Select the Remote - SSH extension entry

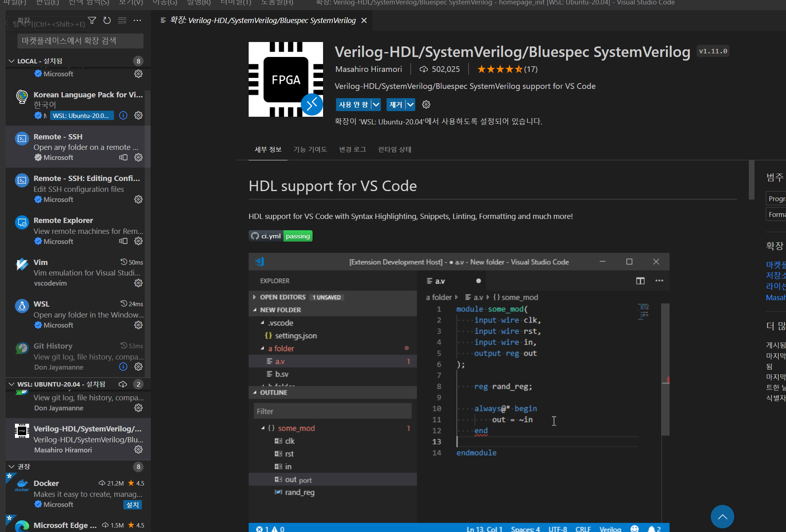pos(78,147)
